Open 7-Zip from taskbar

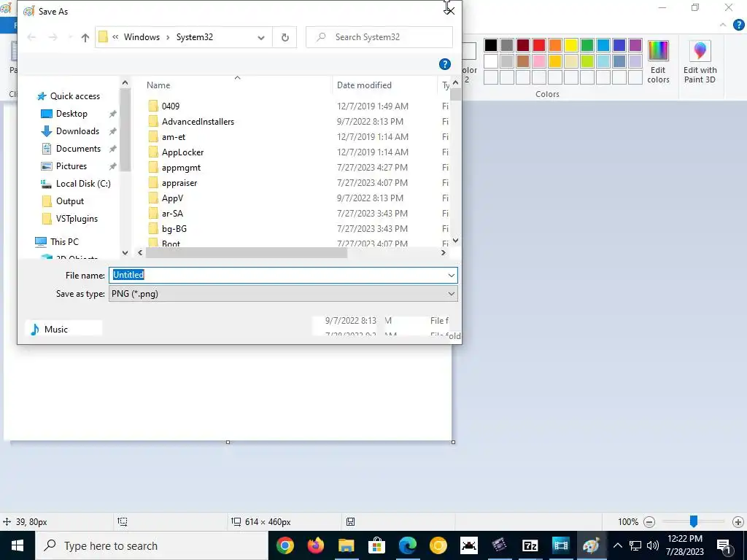click(x=530, y=545)
